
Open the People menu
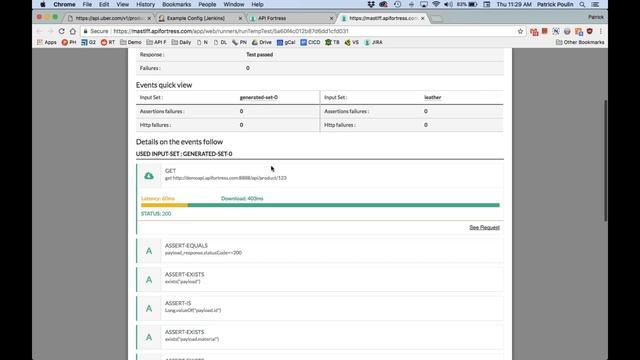point(207,4)
